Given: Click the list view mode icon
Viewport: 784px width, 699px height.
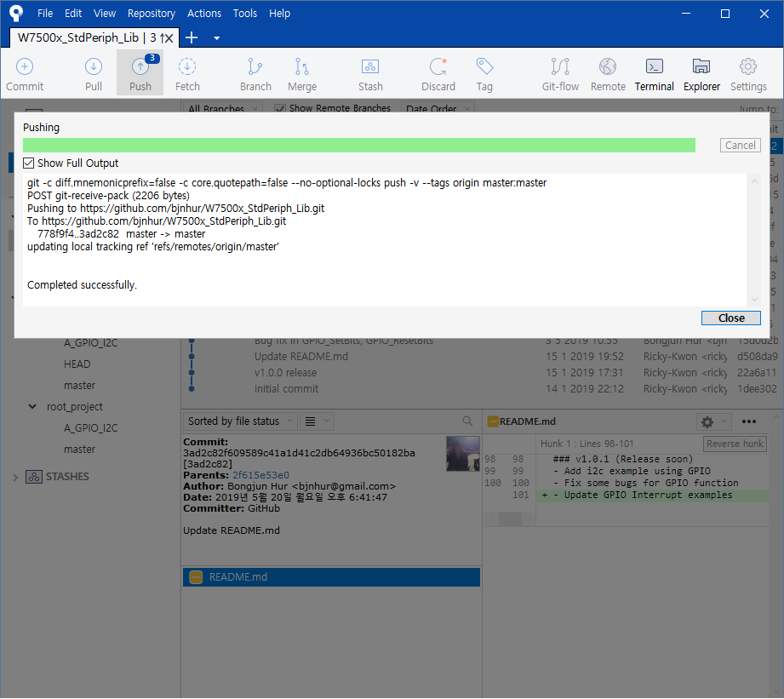Looking at the screenshot, I should [x=310, y=421].
